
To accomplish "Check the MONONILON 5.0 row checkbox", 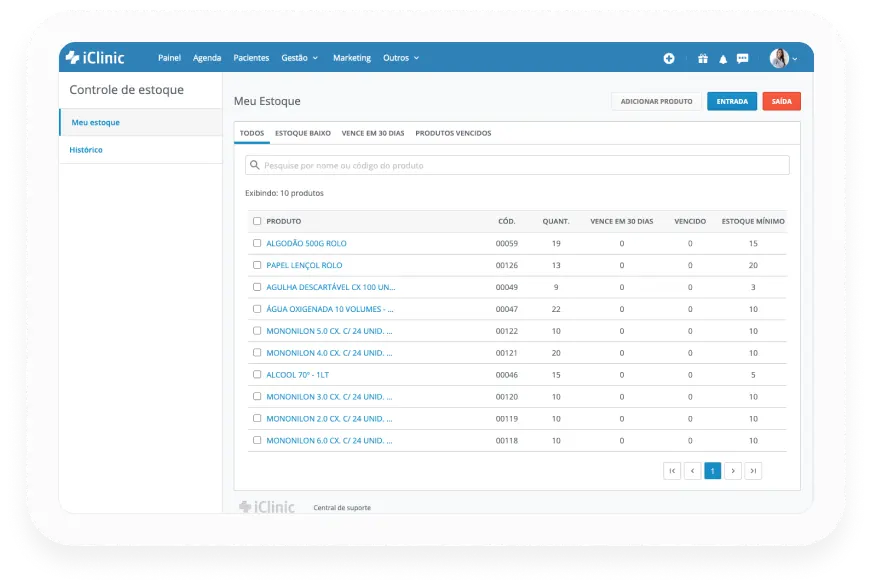I will point(257,330).
